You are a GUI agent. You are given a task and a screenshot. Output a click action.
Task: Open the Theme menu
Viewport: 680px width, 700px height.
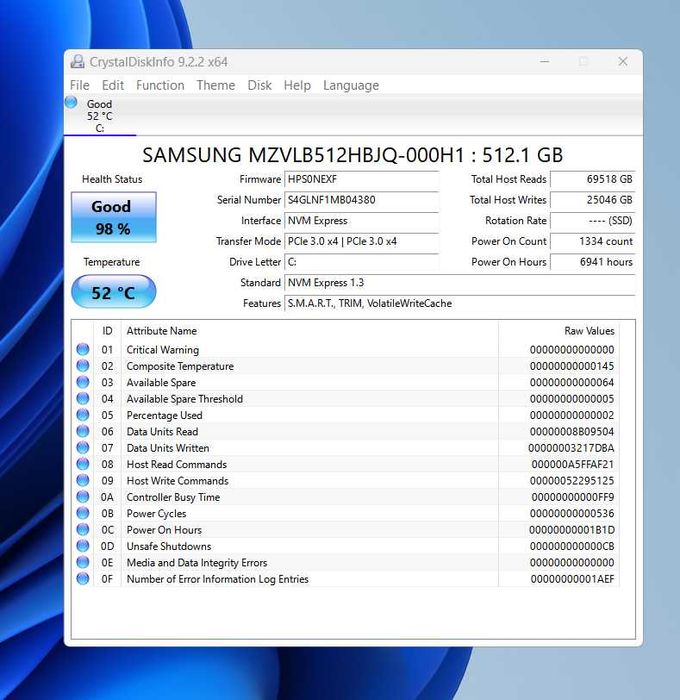click(216, 85)
